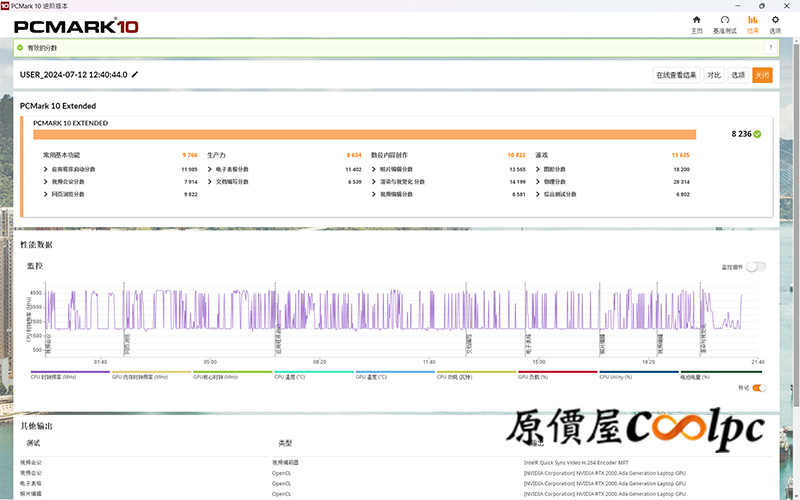Click green check icon beside score 8 236
This screenshot has width=800, height=500.
pos(757,134)
